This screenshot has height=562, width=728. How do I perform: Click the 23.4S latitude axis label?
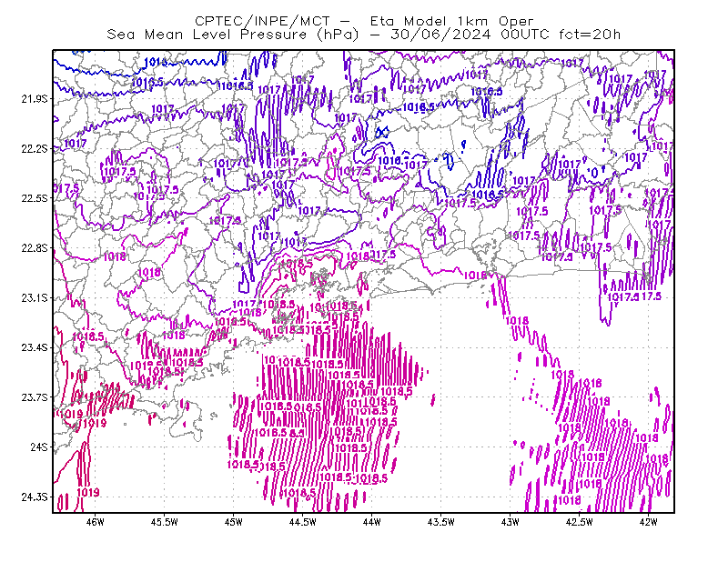(x=35, y=347)
